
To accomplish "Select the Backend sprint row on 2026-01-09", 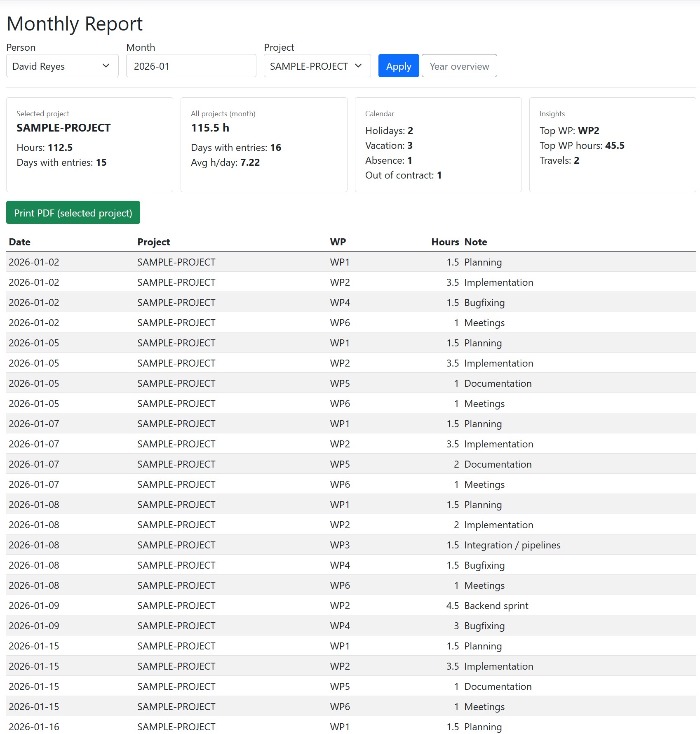I will tap(350, 605).
